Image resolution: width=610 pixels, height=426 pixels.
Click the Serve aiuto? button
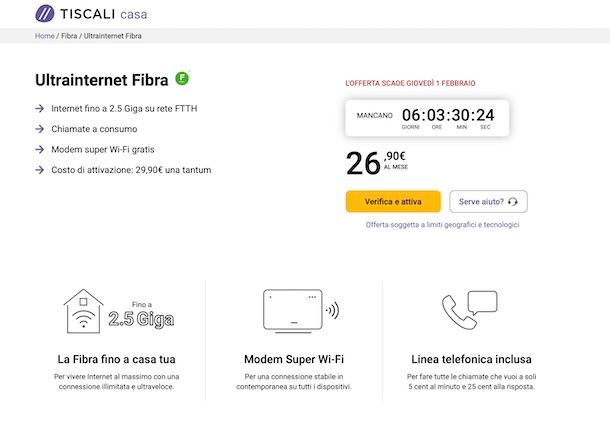(x=488, y=202)
